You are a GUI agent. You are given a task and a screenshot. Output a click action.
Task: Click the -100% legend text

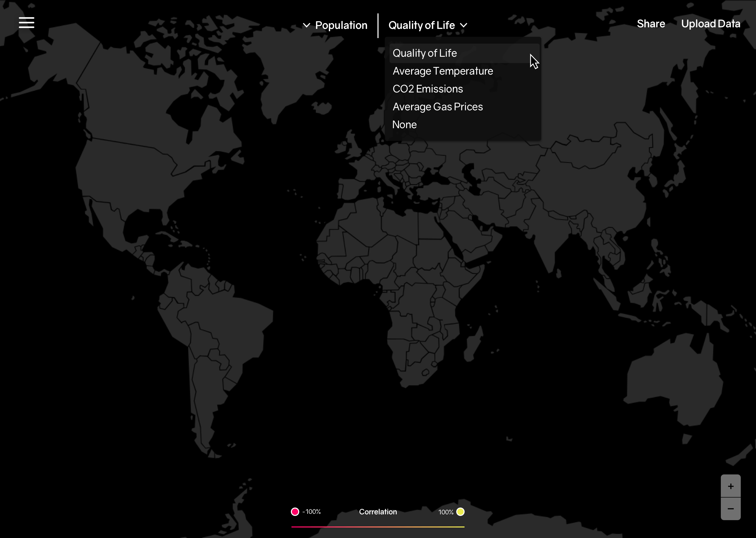click(x=312, y=512)
